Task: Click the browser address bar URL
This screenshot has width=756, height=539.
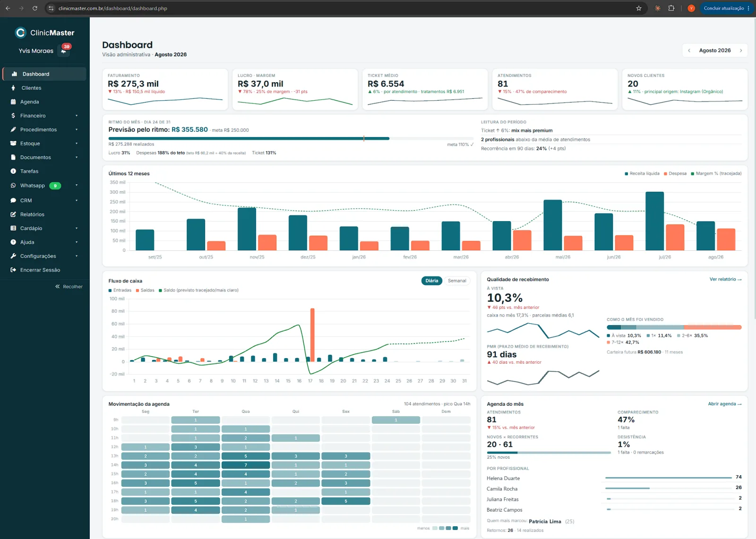Action: point(112,8)
